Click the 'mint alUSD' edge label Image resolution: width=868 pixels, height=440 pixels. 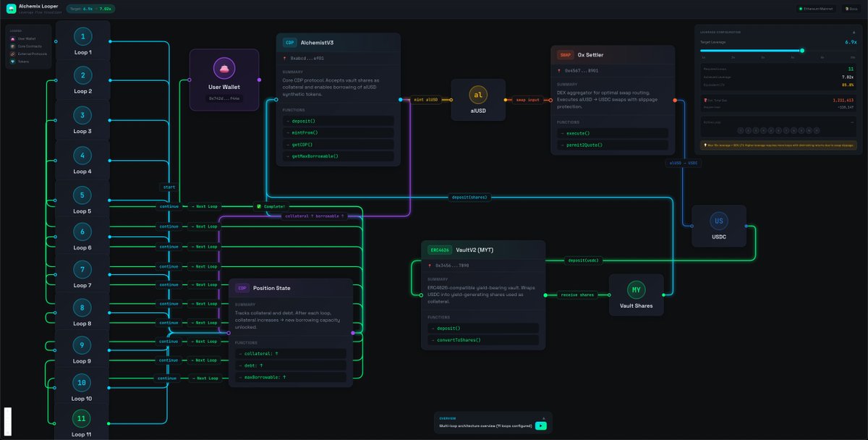pyautogui.click(x=425, y=100)
